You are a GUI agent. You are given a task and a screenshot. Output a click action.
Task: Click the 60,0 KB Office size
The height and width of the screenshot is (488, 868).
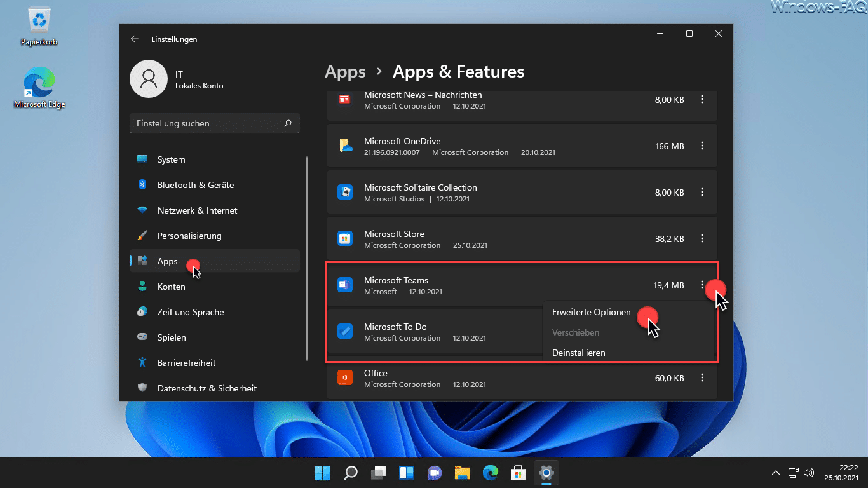(670, 378)
